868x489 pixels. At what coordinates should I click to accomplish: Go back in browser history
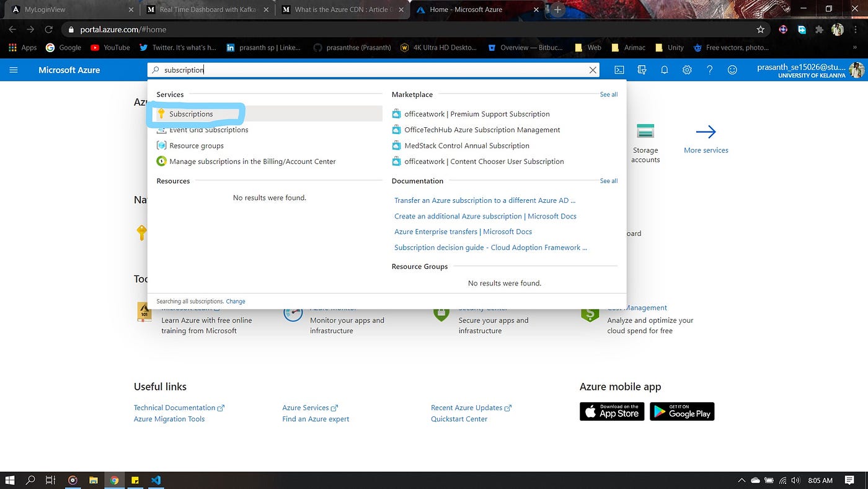(x=12, y=29)
